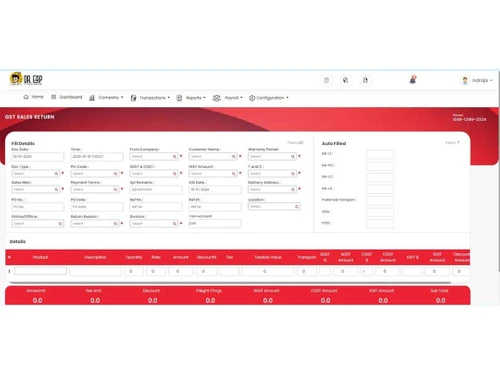The image size is (500, 375).
Task: Expand the Company menu
Action: 106,98
